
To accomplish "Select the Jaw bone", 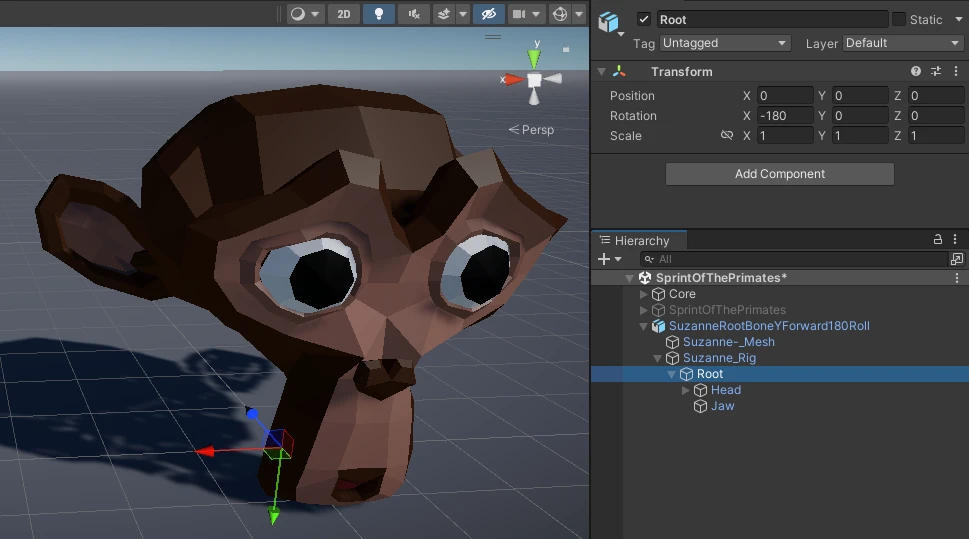I will (x=722, y=407).
